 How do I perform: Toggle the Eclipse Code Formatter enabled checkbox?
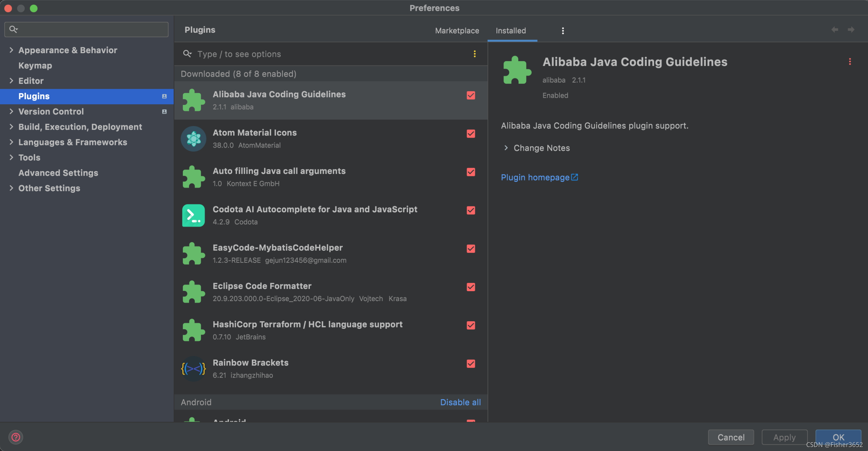pos(471,287)
